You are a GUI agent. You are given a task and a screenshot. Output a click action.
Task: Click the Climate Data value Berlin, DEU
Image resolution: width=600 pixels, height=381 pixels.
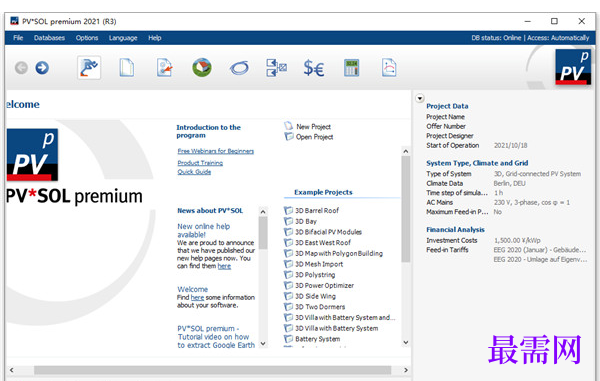tap(509, 183)
